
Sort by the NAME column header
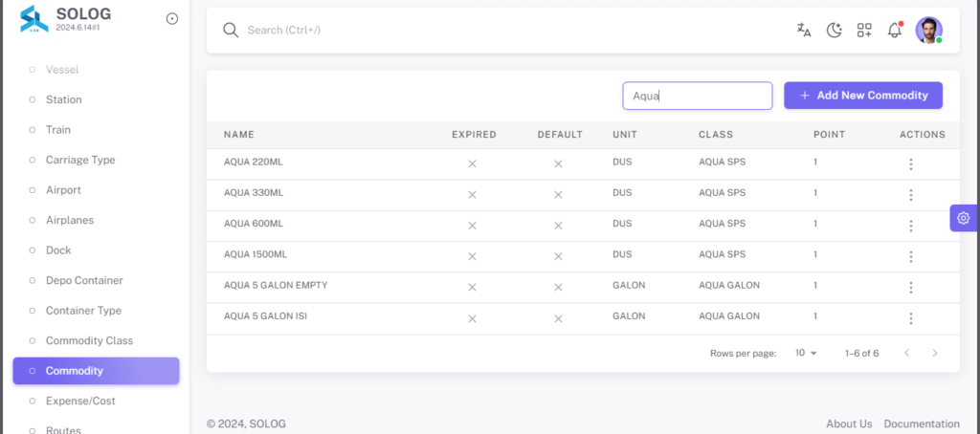pos(238,134)
